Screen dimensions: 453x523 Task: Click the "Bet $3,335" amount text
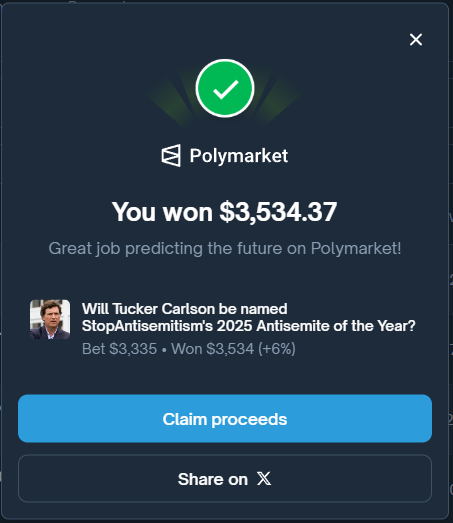(119, 349)
